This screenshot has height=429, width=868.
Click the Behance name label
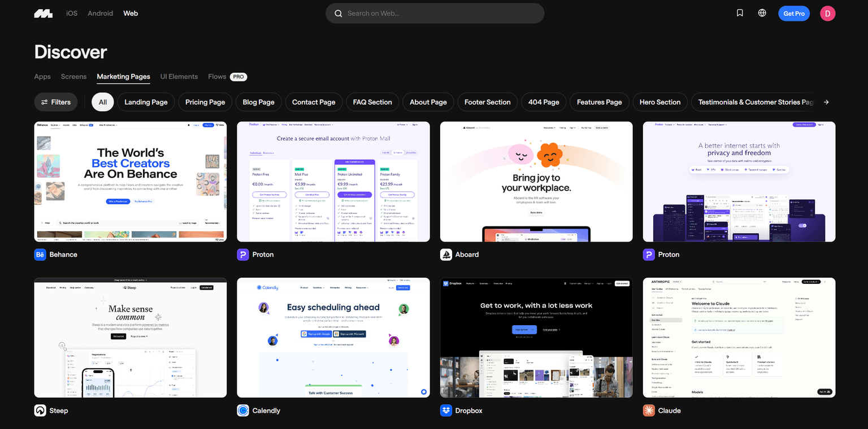point(63,255)
